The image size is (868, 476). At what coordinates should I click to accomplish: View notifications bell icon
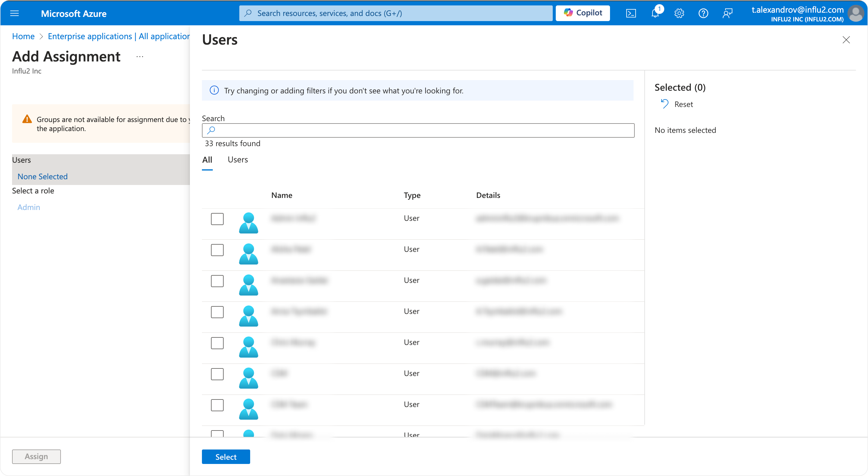pyautogui.click(x=656, y=13)
